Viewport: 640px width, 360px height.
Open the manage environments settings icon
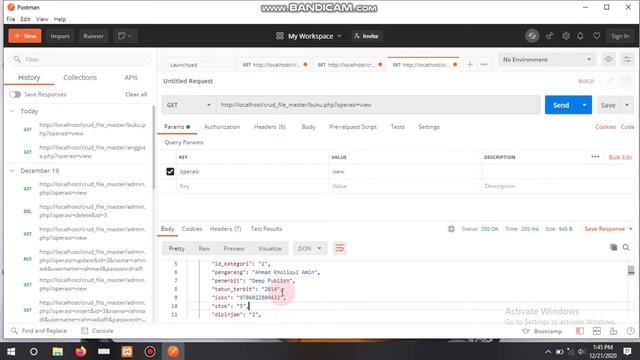[627, 60]
